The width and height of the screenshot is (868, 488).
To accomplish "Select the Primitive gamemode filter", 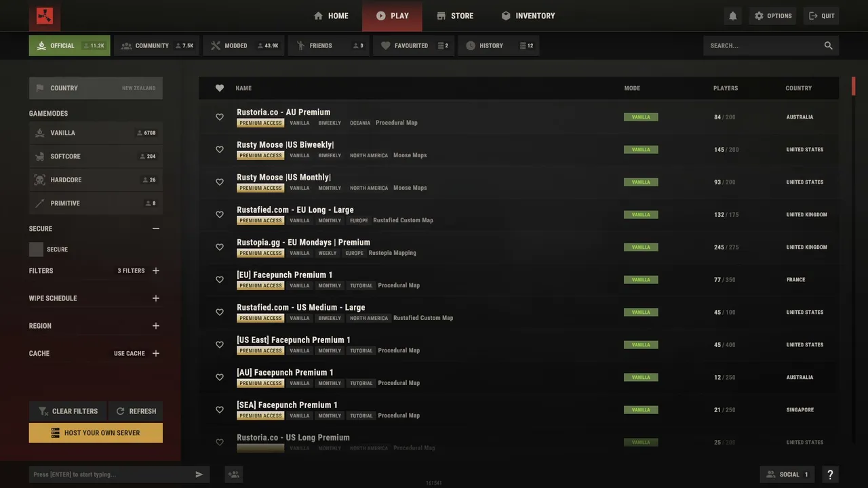I will pos(96,203).
